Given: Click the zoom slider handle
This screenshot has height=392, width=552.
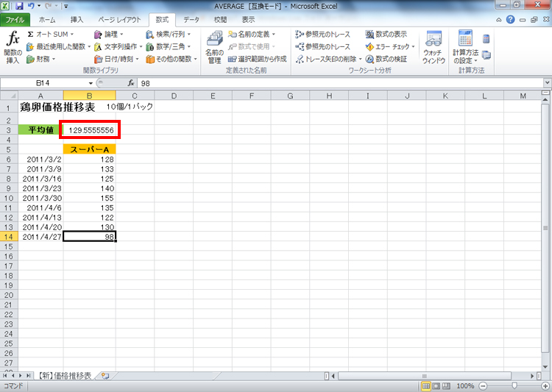Looking at the screenshot, I should (514, 386).
